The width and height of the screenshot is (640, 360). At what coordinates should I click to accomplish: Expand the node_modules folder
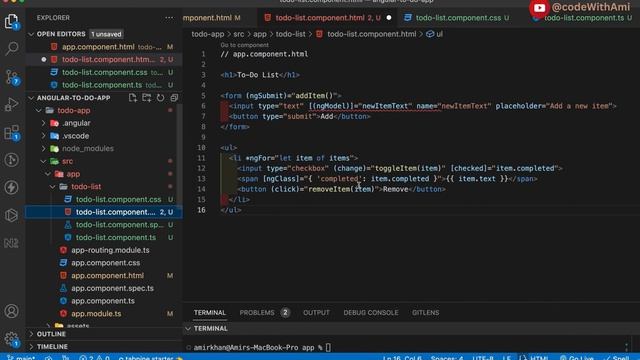point(44,149)
